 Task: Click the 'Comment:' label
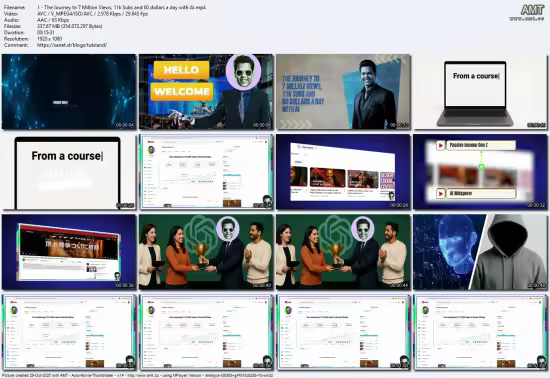click(x=15, y=45)
